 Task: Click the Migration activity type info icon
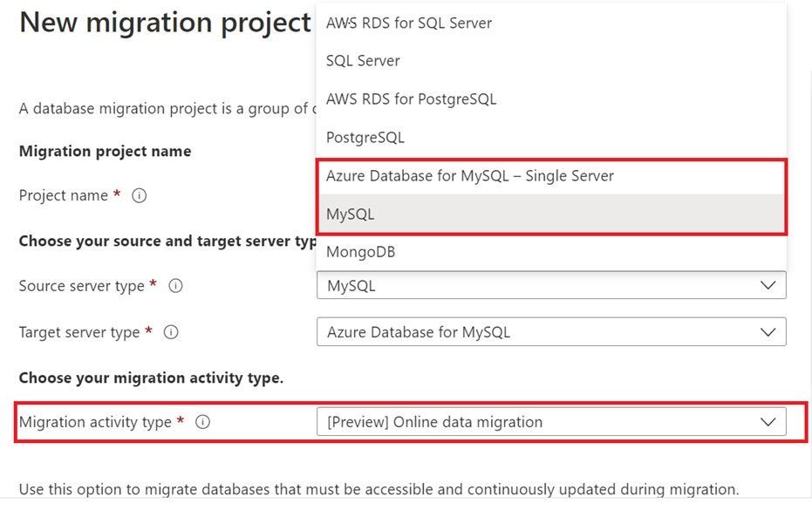point(203,422)
